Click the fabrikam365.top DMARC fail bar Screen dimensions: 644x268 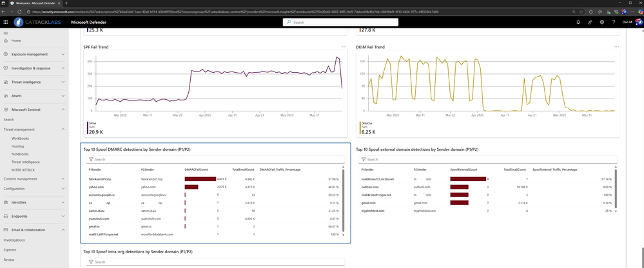pyautogui.click(x=200, y=179)
